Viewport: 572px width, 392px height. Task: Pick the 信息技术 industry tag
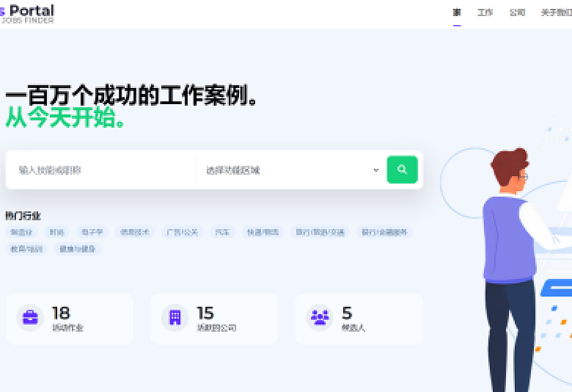point(134,232)
